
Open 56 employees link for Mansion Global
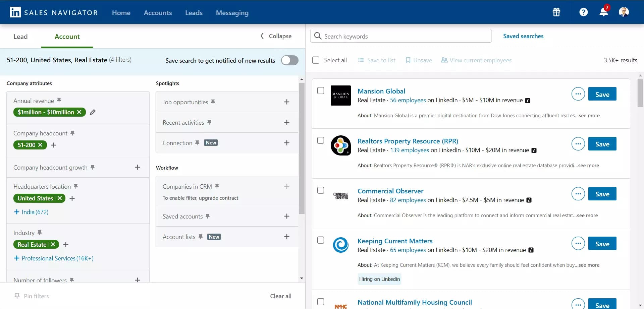[408, 100]
